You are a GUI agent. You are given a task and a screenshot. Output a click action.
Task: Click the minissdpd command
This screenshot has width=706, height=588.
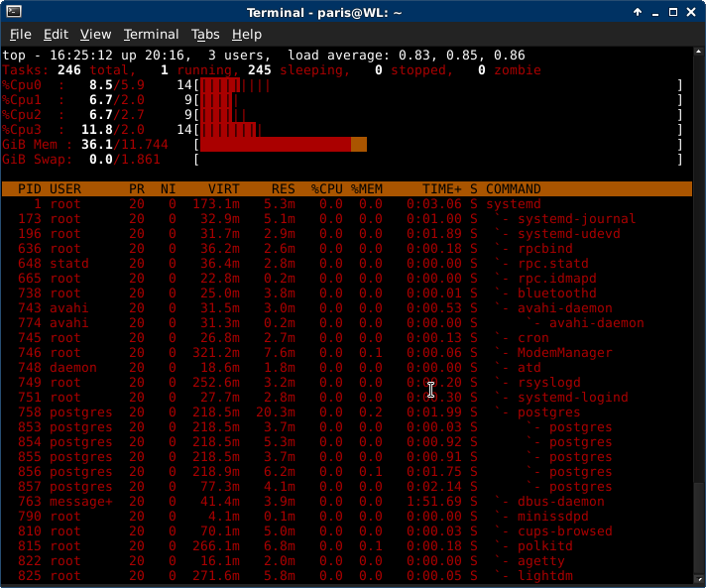[553, 516]
